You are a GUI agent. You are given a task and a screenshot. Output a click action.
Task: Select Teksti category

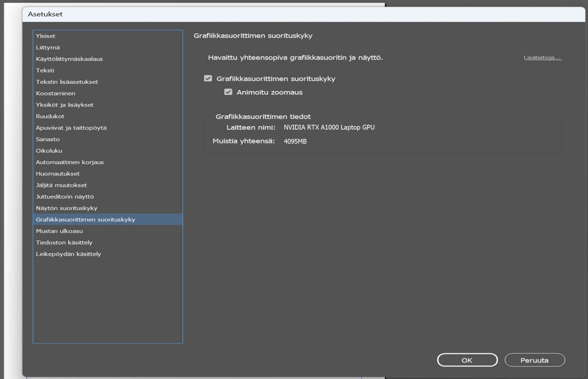[x=45, y=70]
